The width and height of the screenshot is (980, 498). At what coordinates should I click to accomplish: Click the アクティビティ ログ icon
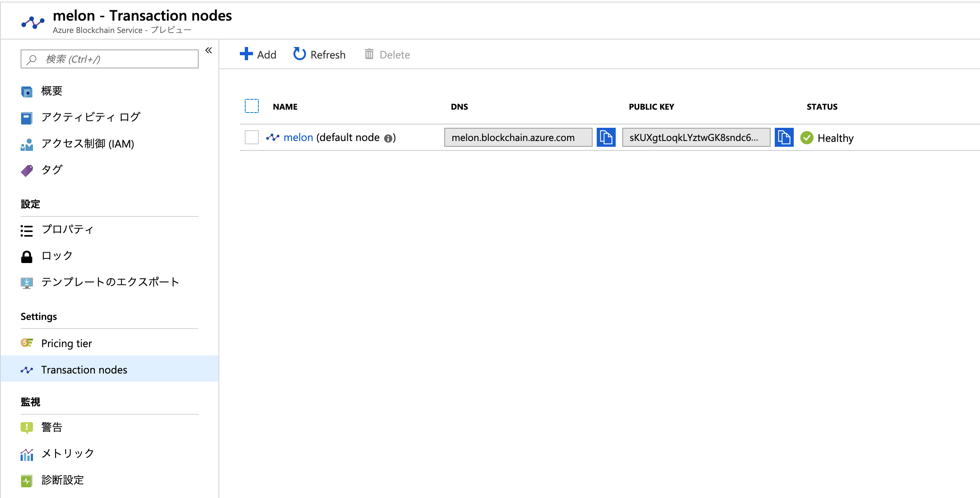click(x=27, y=118)
